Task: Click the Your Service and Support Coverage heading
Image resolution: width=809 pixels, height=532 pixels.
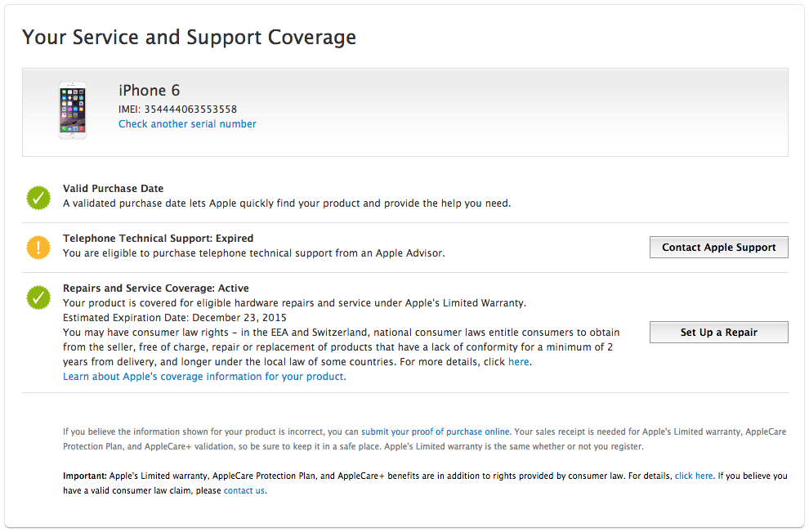Action: tap(189, 37)
